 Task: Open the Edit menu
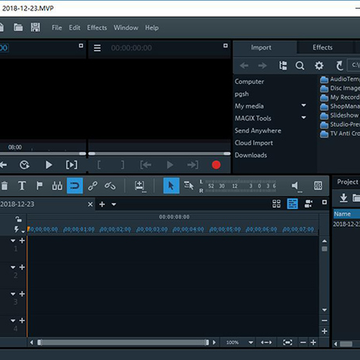coord(74,28)
